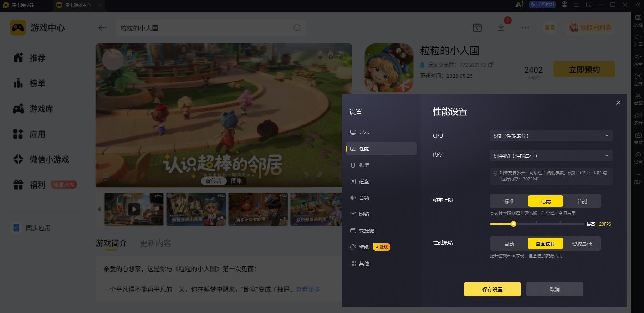Viewport: 644px width, 313px height.
Task: Open the calendar check-in icon
Action: (x=477, y=27)
